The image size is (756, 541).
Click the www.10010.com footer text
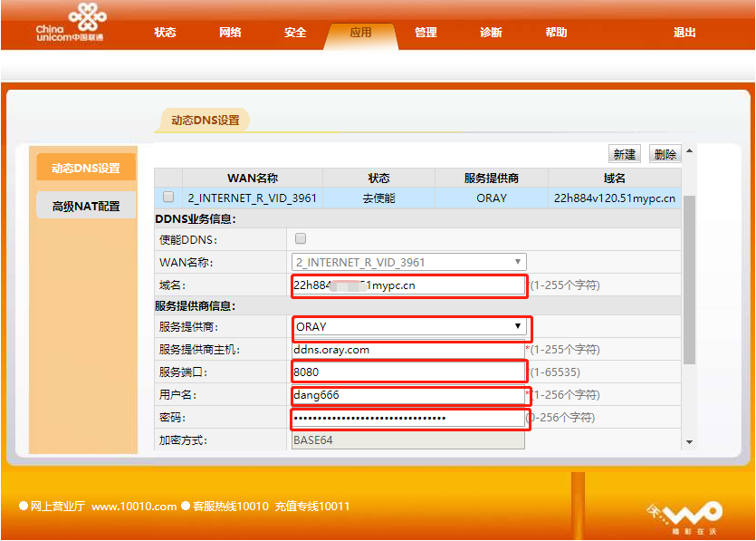pos(134,507)
